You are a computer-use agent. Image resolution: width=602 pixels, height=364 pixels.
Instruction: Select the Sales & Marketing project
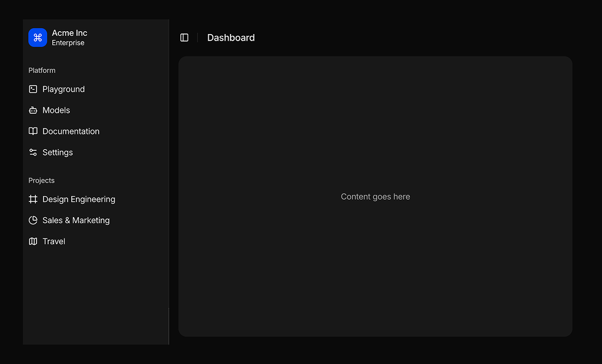(x=76, y=221)
